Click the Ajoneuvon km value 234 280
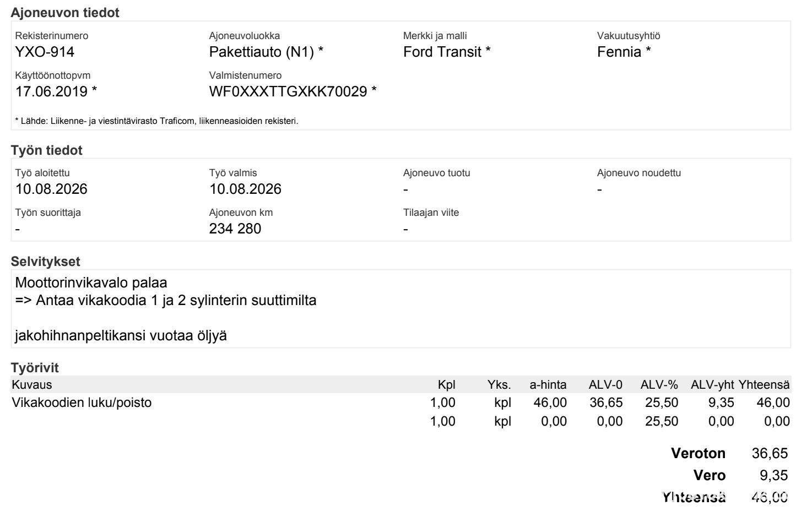The image size is (812, 511). (235, 229)
